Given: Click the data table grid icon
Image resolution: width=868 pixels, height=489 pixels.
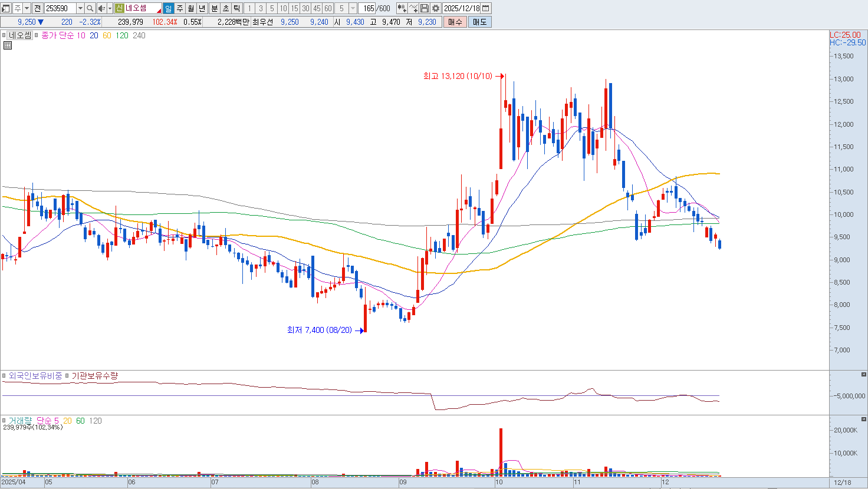Looking at the screenshot, I should 8,45.
